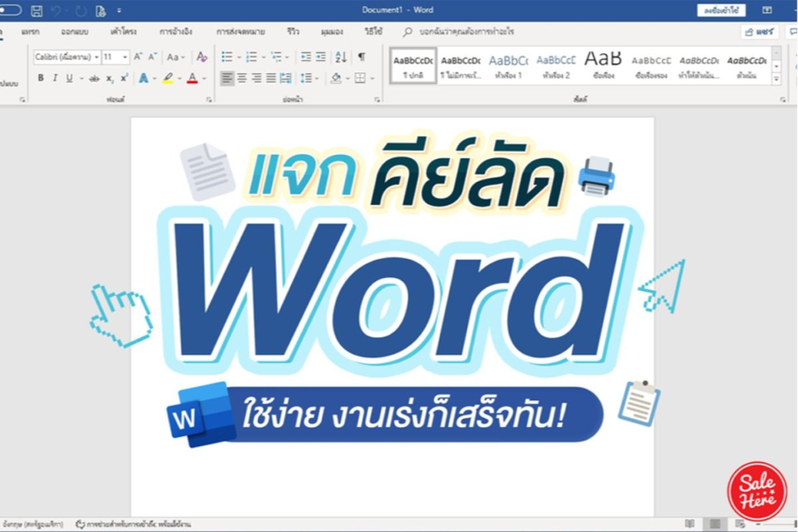
Task: Center align the paragraph text
Action: (x=242, y=78)
